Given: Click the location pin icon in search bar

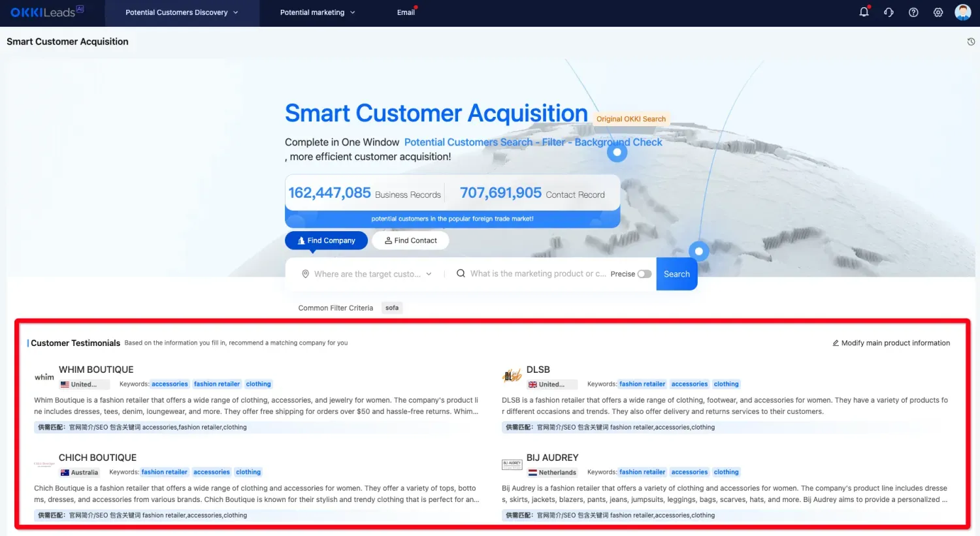Looking at the screenshot, I should [x=305, y=274].
